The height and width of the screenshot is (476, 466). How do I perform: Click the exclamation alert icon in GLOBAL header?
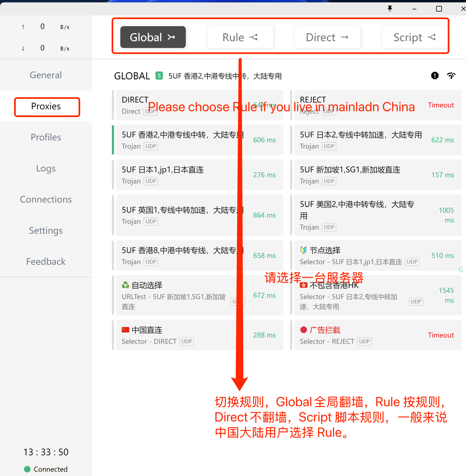click(x=435, y=76)
